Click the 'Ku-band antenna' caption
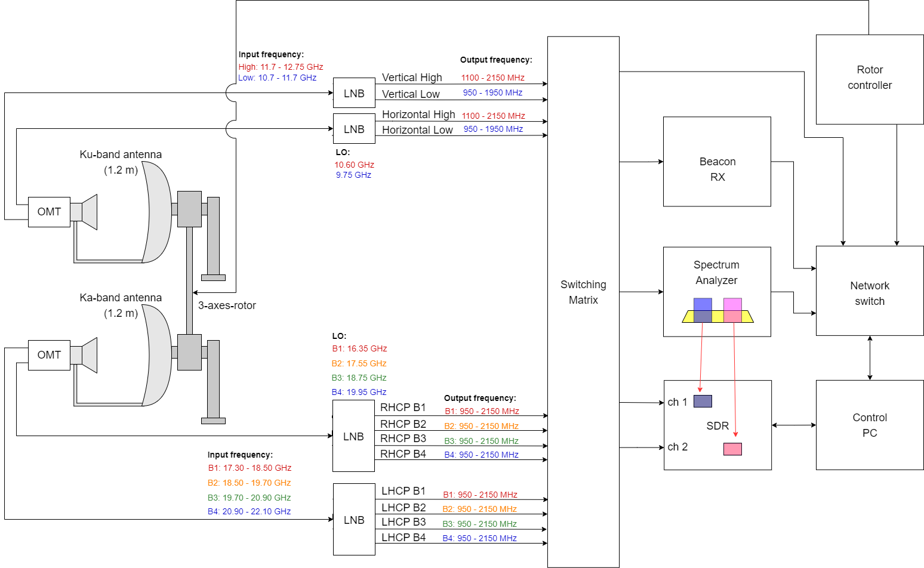 coord(121,155)
